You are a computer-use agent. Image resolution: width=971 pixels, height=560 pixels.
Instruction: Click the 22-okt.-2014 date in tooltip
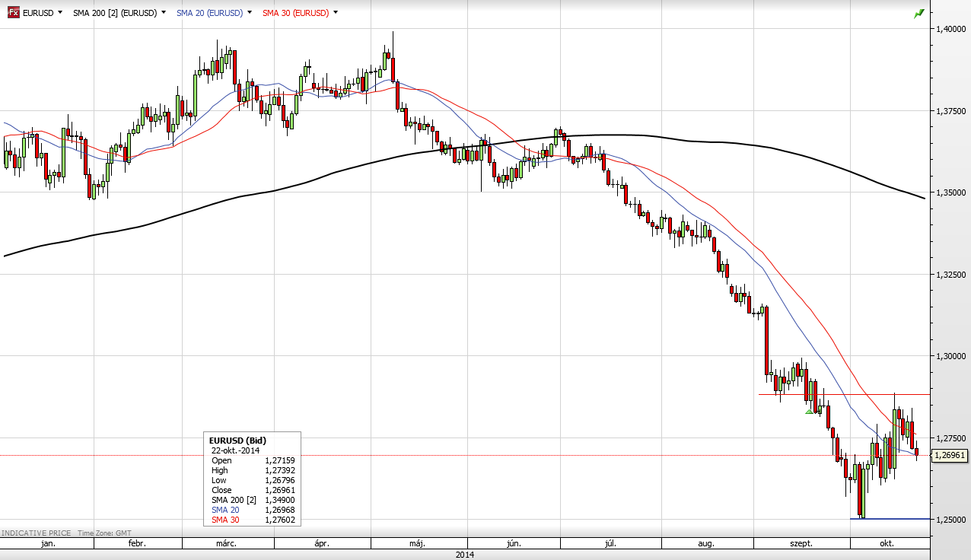pyautogui.click(x=235, y=450)
